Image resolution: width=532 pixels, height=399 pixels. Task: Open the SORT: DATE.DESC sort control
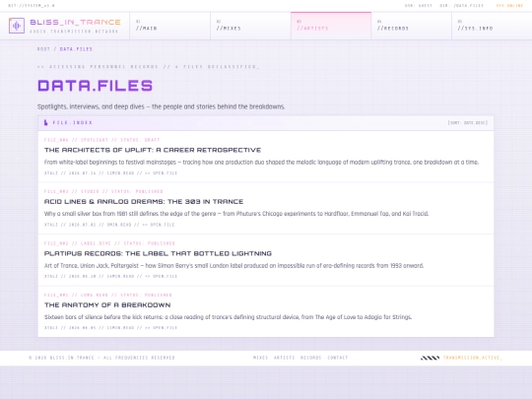coord(468,122)
